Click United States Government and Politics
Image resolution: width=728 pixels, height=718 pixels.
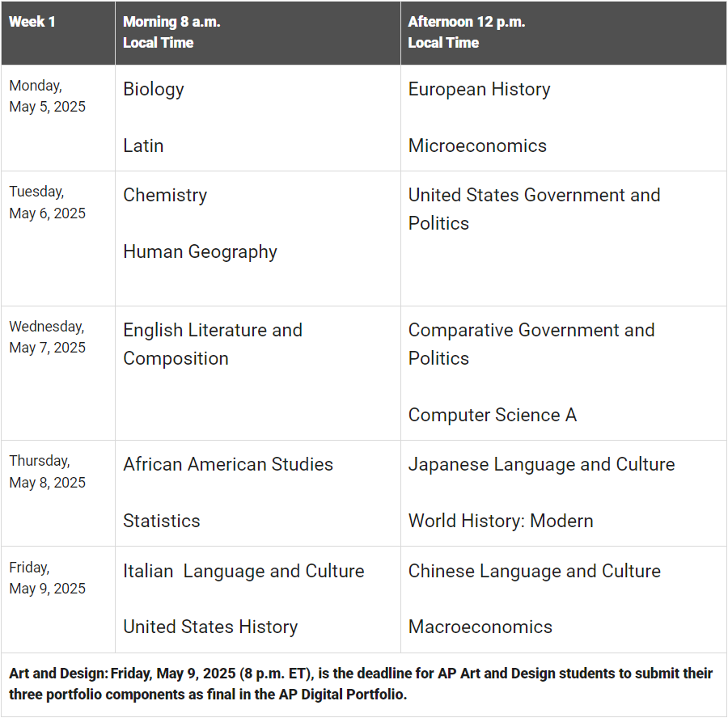534,209
